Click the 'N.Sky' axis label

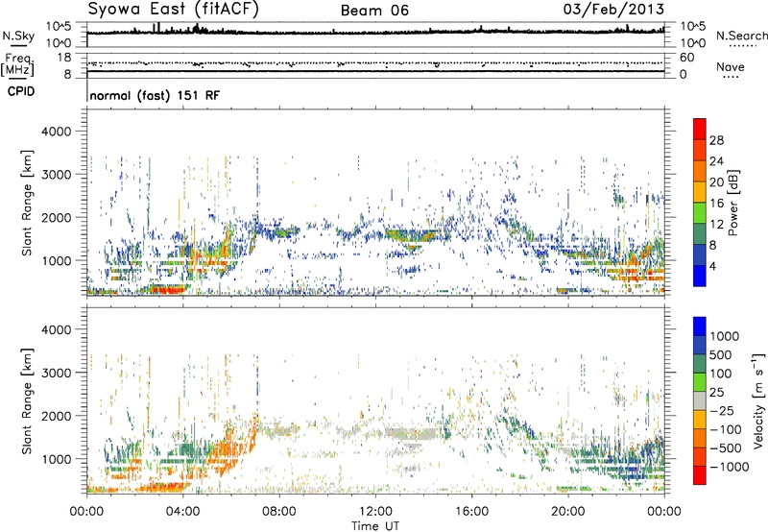point(18,36)
